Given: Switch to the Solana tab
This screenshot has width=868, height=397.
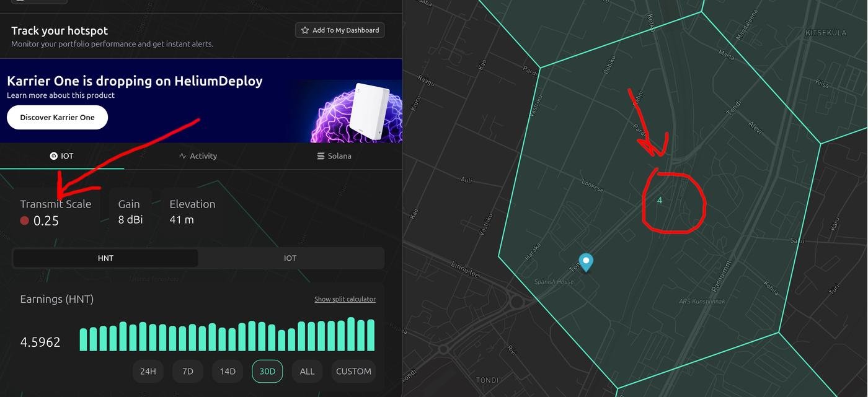Looking at the screenshot, I should (x=334, y=156).
